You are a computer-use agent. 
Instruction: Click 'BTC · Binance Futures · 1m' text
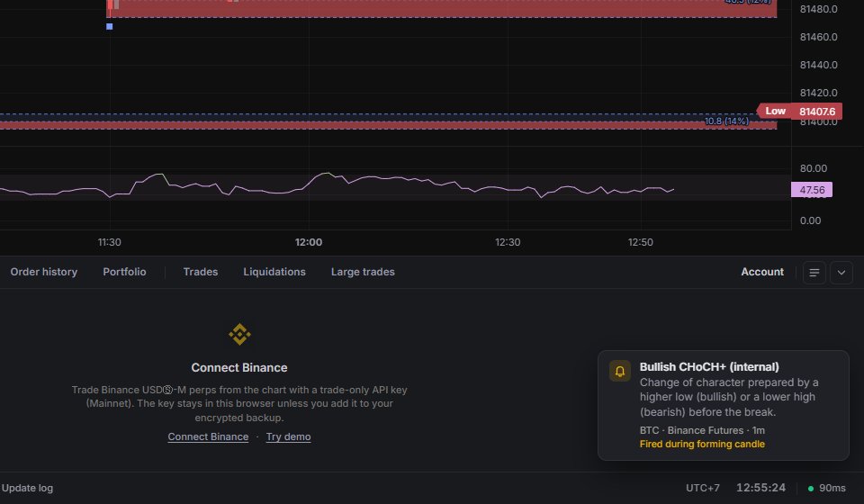[702, 431]
